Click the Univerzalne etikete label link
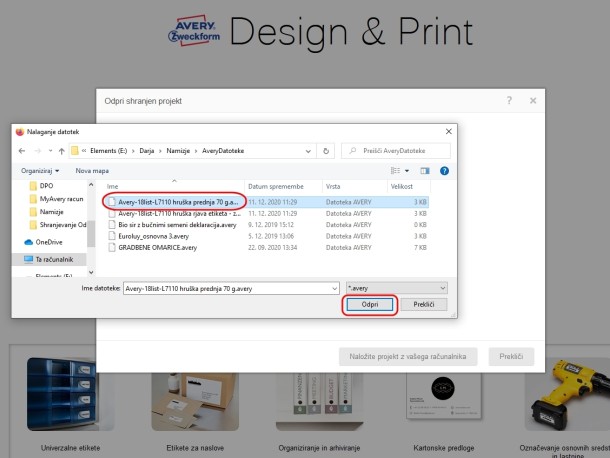The image size is (610, 458). (x=70, y=448)
